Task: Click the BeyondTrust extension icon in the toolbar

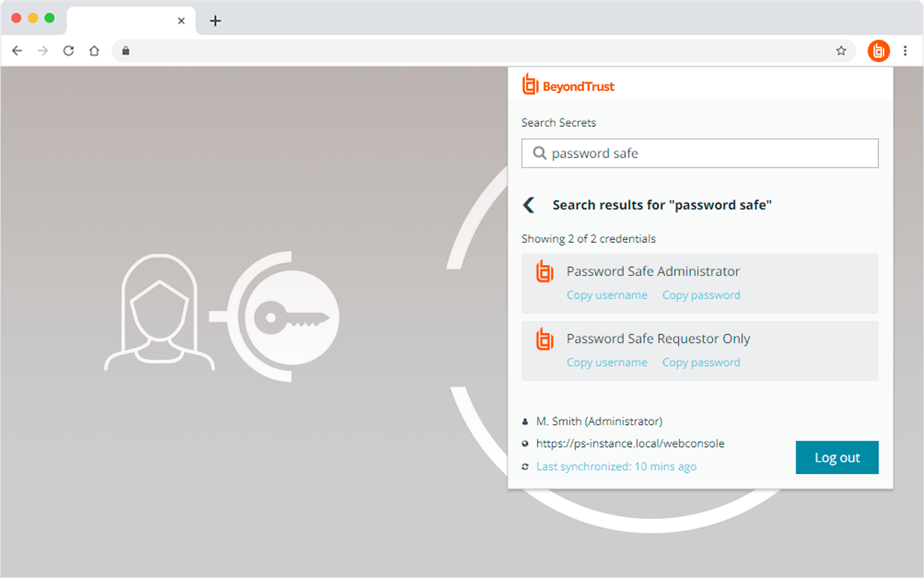Action: 879,51
